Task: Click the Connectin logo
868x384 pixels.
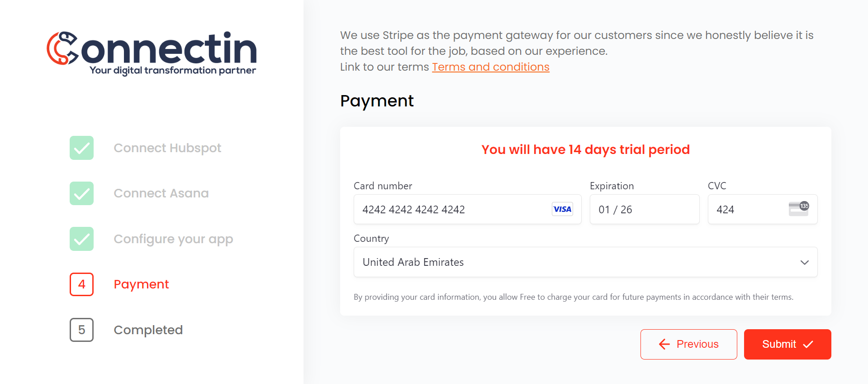Action: 152,53
